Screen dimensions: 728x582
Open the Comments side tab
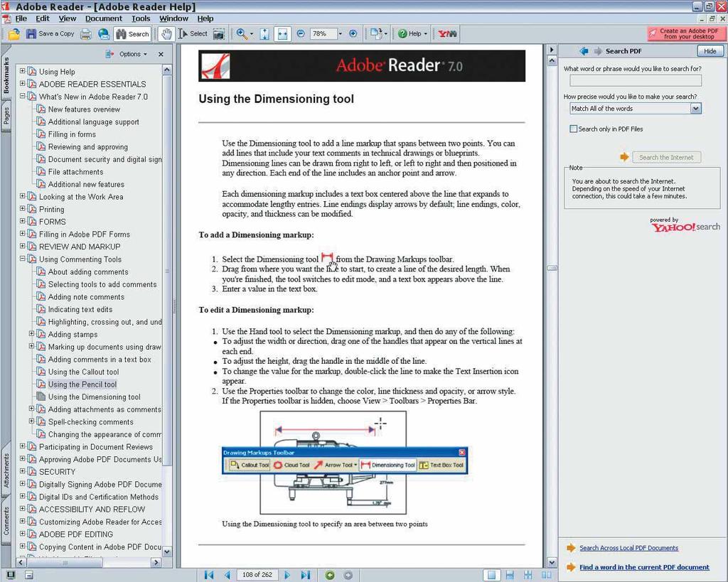[6, 520]
